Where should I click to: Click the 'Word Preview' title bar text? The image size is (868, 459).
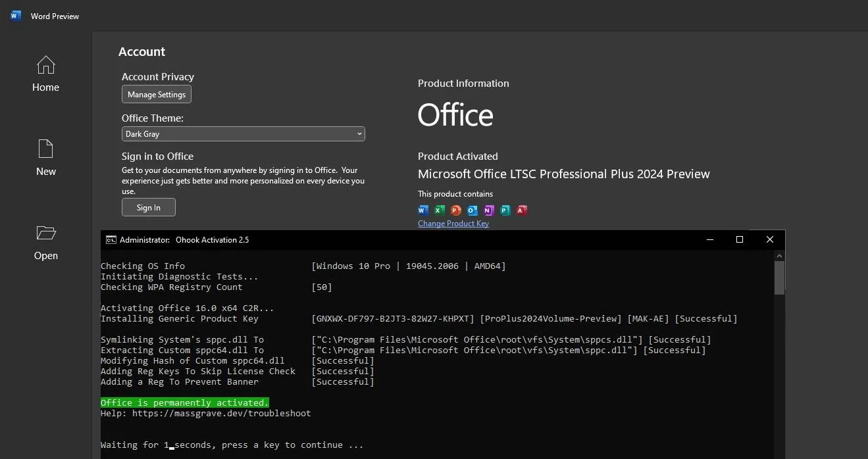click(55, 16)
